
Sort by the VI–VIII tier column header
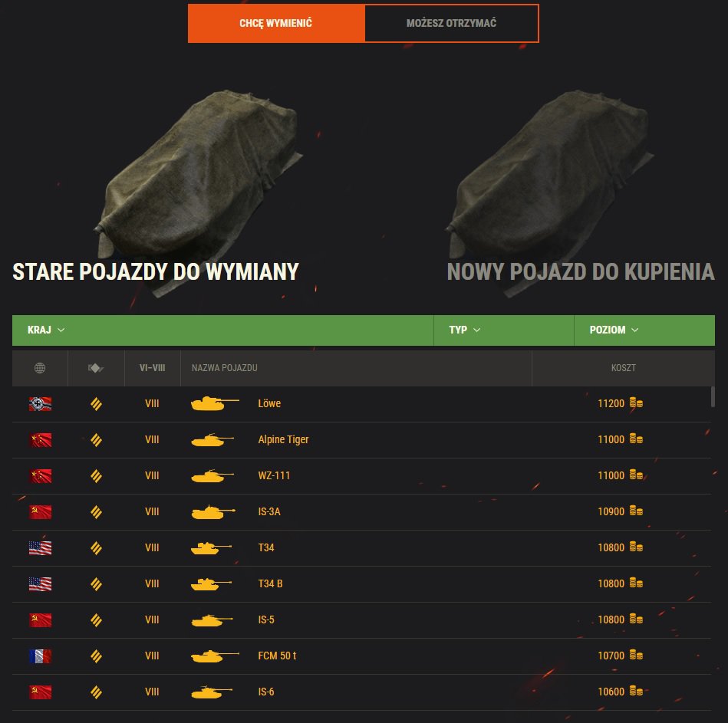[x=153, y=368]
